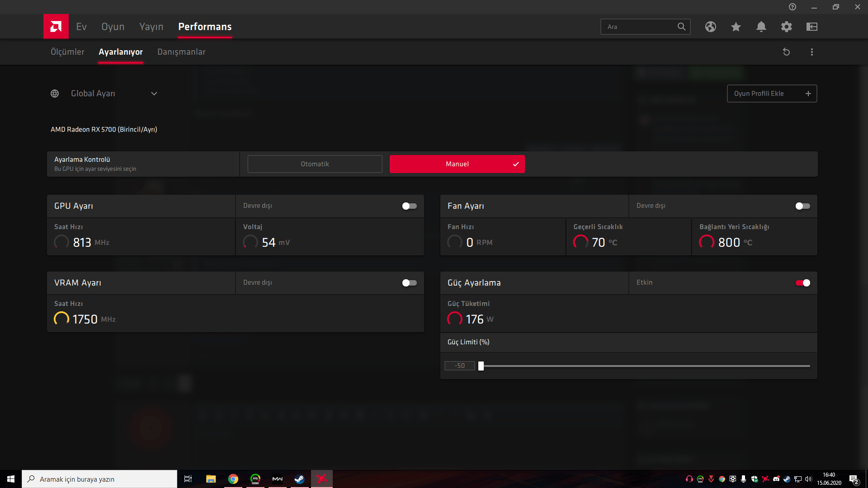Expand the Global Ayarı dropdown
Image resolution: width=868 pixels, height=488 pixels.
(154, 94)
